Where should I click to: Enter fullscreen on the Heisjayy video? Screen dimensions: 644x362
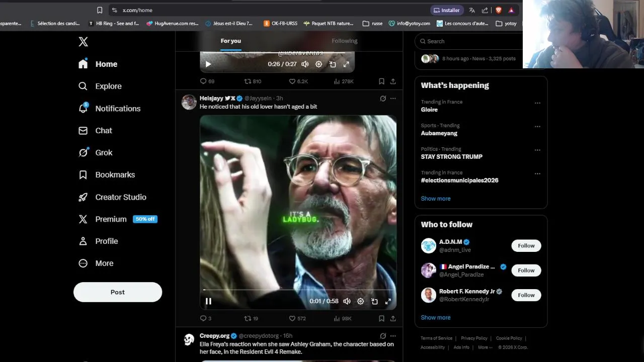click(x=388, y=301)
